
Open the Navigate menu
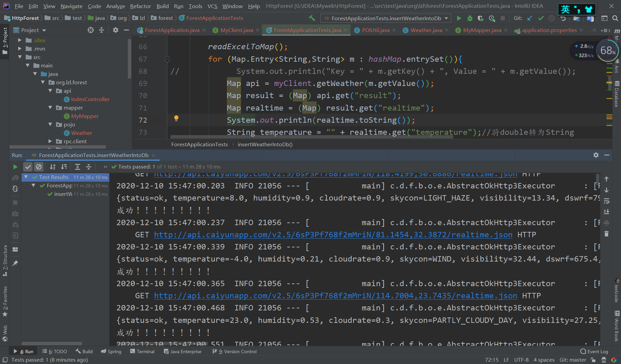[x=71, y=6]
